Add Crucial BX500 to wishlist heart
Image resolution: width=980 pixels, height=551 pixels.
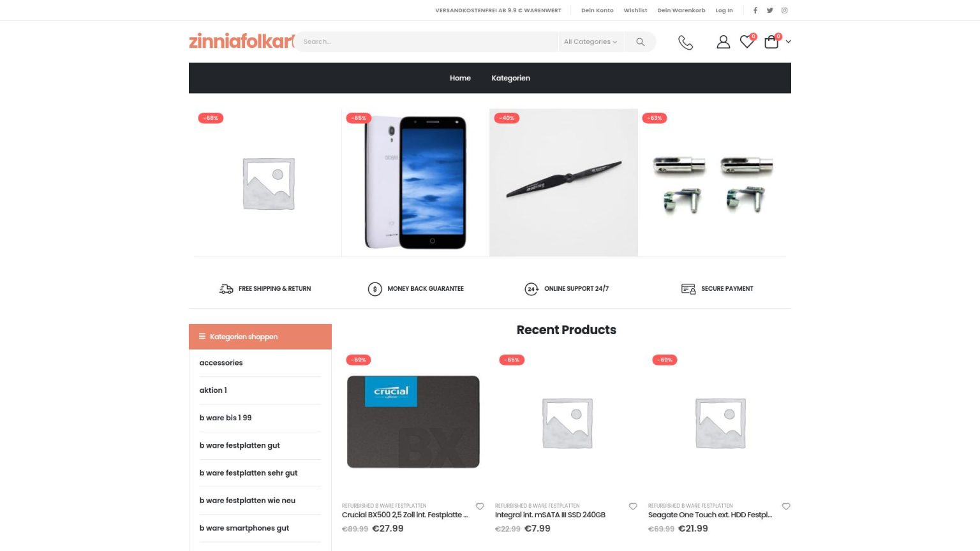click(480, 506)
